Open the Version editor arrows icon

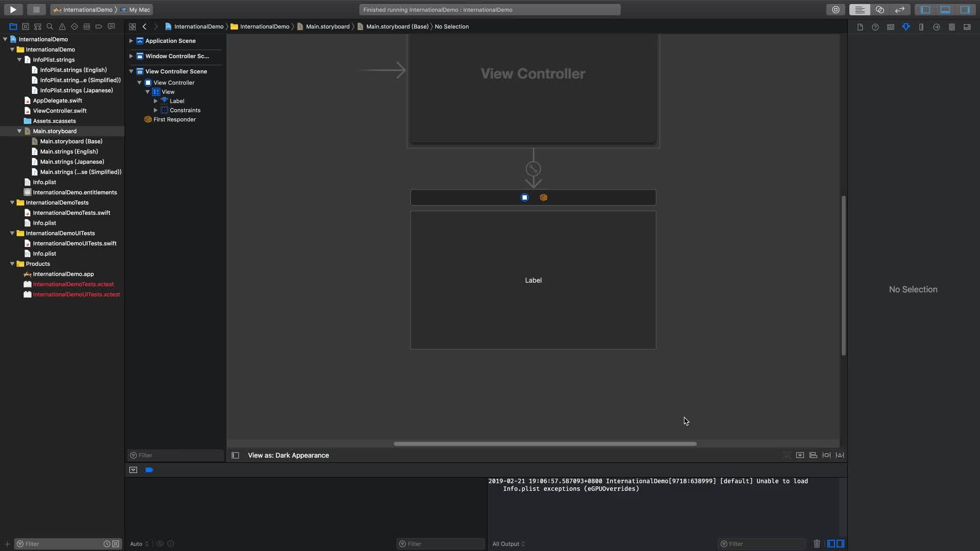(x=900, y=10)
